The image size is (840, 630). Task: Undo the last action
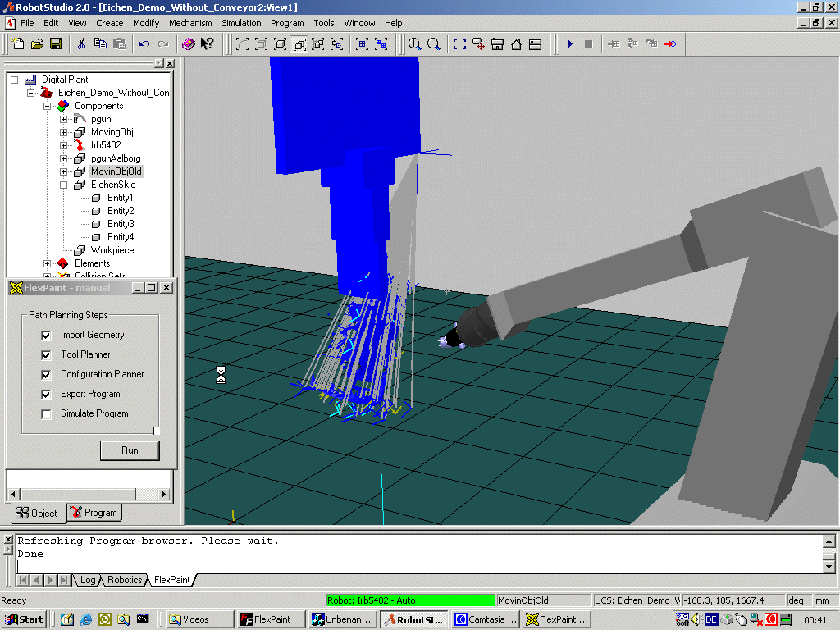pyautogui.click(x=144, y=44)
